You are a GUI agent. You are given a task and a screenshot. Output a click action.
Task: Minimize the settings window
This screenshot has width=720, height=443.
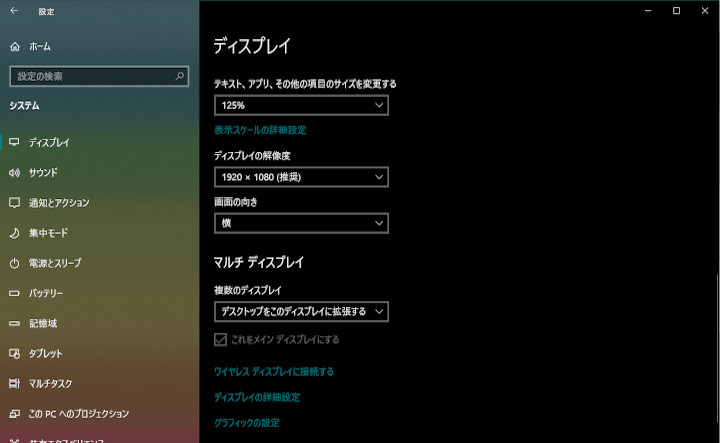pos(648,11)
